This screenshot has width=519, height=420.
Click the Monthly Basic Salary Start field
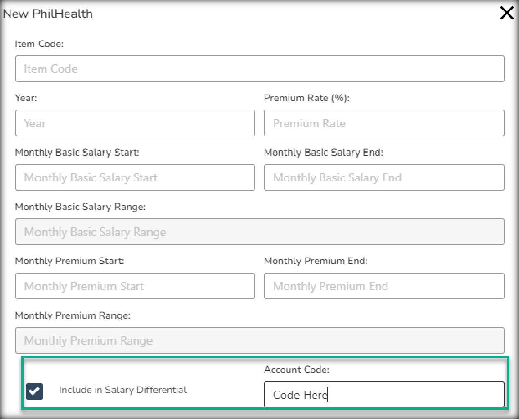tap(135, 178)
